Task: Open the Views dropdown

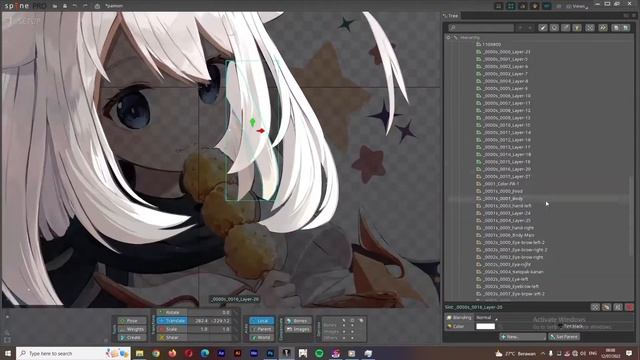Action: (578, 6)
